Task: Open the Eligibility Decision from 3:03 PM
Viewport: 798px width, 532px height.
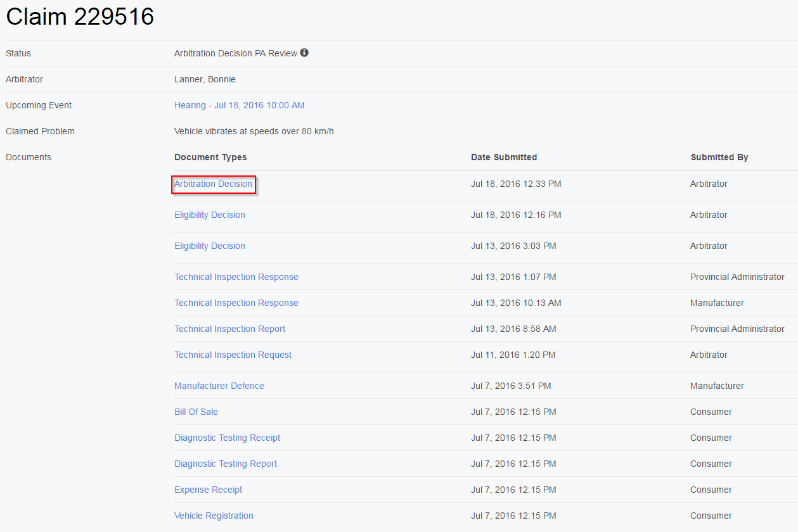Action: click(x=209, y=246)
